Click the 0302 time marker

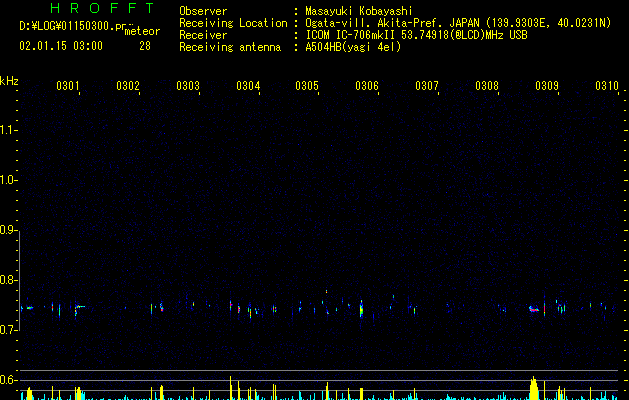click(128, 86)
